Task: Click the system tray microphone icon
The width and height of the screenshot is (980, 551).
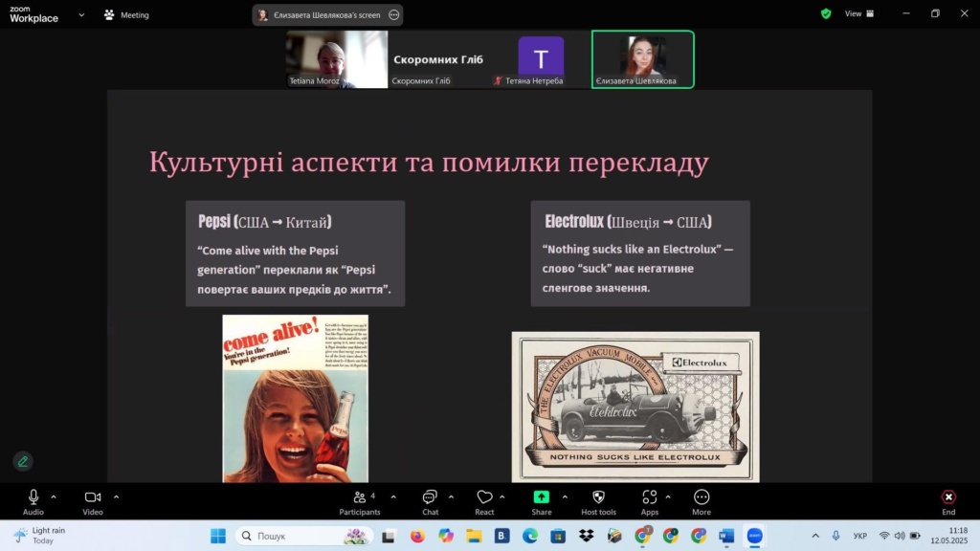Action: [836, 536]
